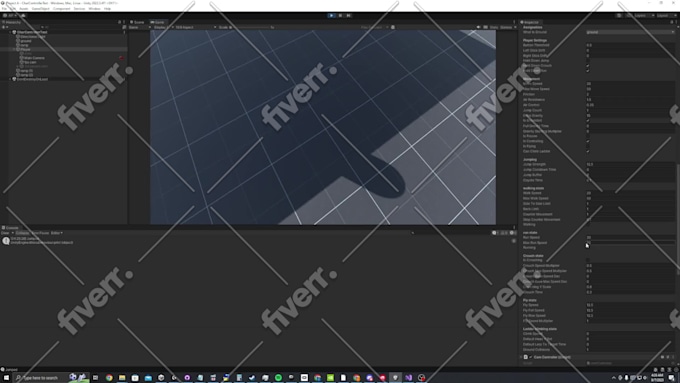Click the Friction value field
This screenshot has width=680, height=383.
coord(630,94)
